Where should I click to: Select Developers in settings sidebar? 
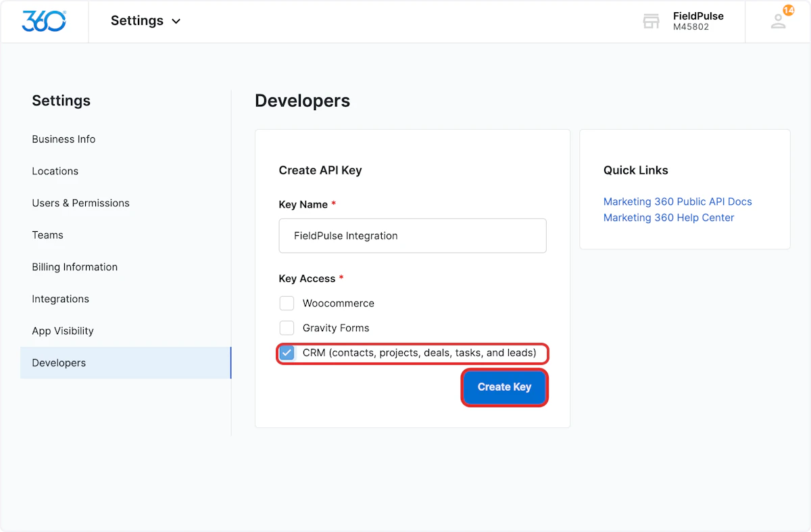[x=126, y=363]
